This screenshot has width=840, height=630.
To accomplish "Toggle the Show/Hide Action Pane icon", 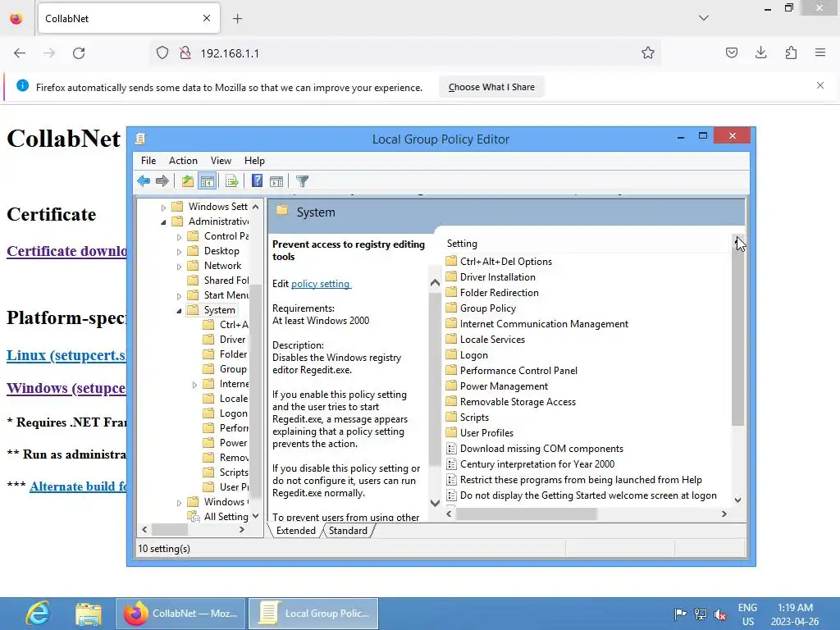I will pos(276,181).
